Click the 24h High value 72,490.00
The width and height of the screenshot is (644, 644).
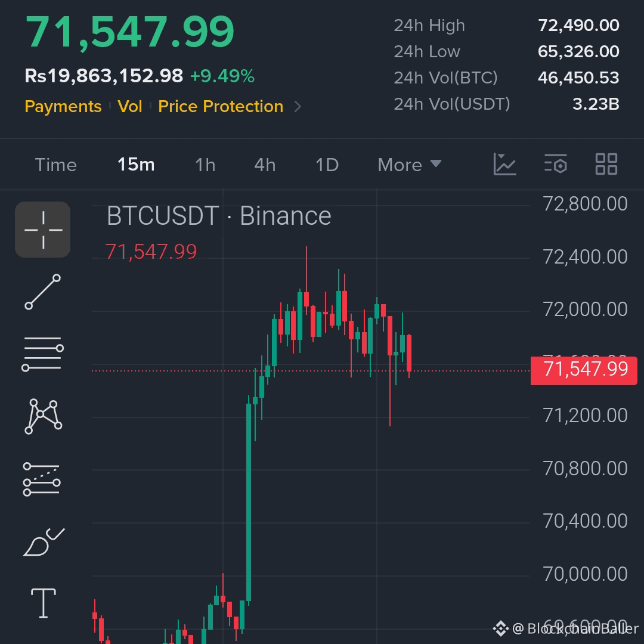(x=578, y=26)
